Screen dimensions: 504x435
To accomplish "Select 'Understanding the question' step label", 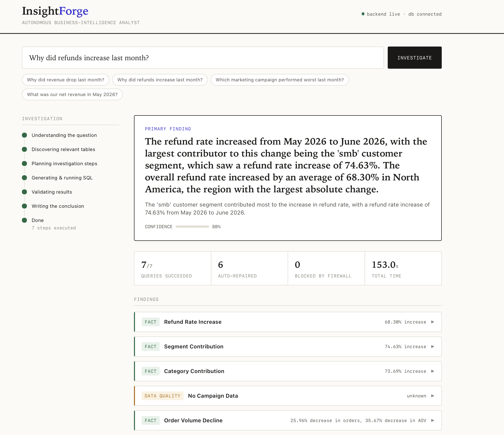I will coord(64,135).
